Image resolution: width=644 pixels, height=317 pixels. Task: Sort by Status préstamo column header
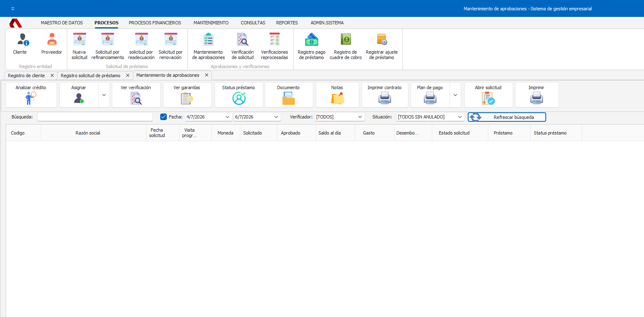coord(556,133)
